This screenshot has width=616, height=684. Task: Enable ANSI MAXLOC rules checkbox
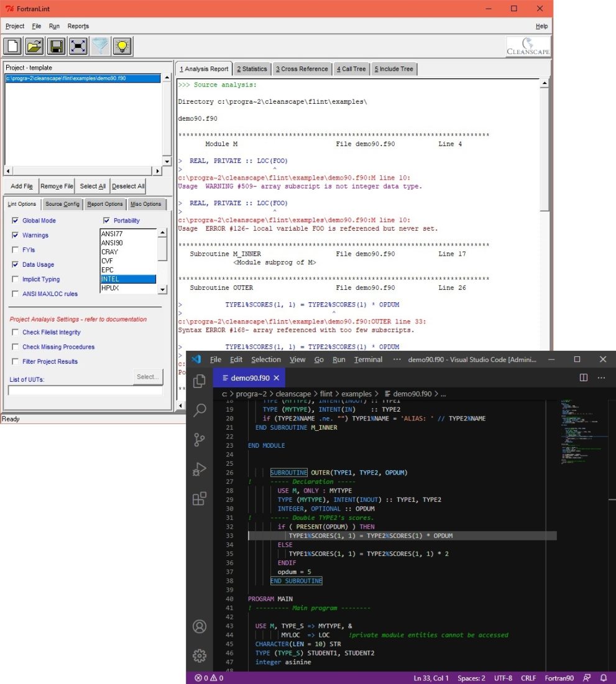click(x=16, y=293)
